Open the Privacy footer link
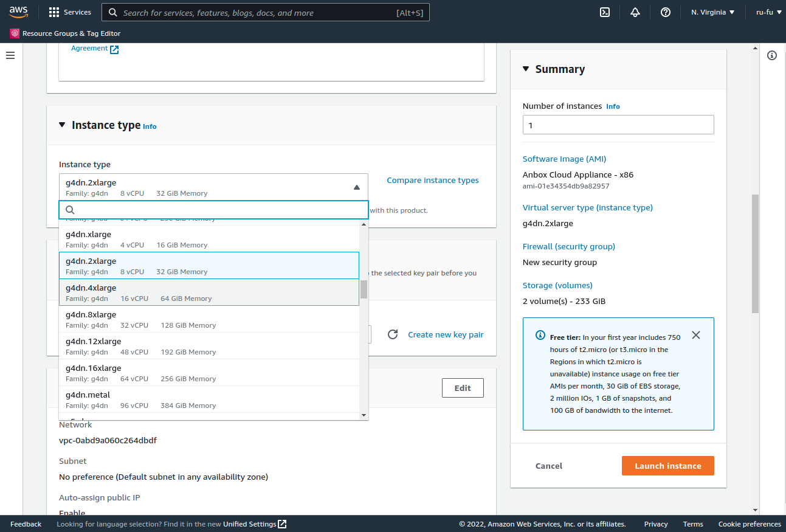The image size is (786, 532). click(x=656, y=524)
